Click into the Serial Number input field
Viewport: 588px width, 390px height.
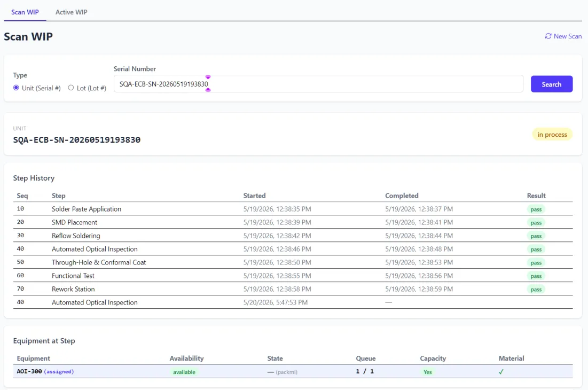pos(318,84)
